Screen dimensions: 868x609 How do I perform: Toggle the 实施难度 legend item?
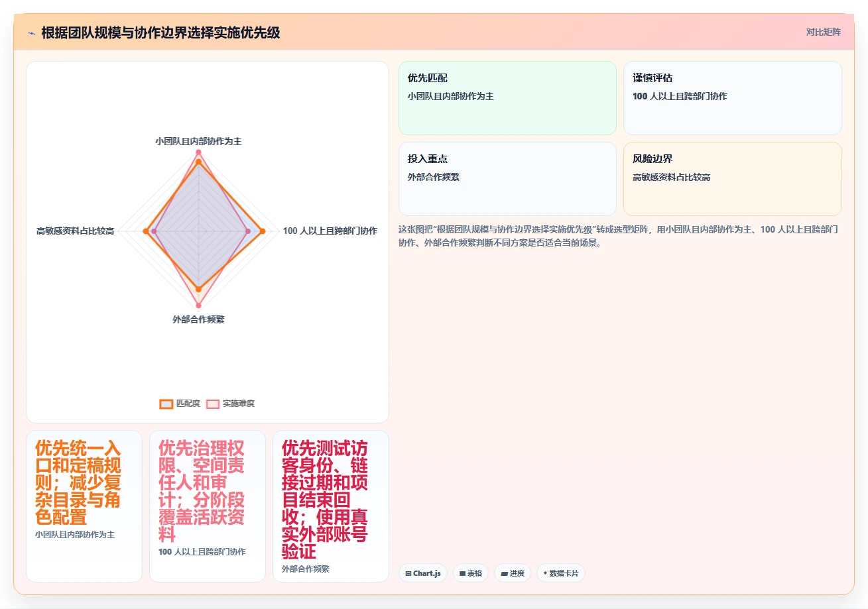point(230,404)
